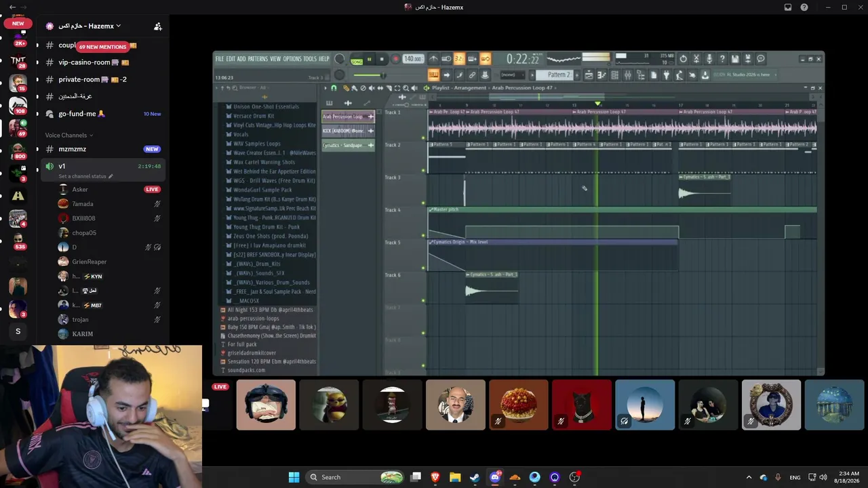This screenshot has height=488, width=868.
Task: Select the playlist Slip tool
Action: click(x=380, y=88)
